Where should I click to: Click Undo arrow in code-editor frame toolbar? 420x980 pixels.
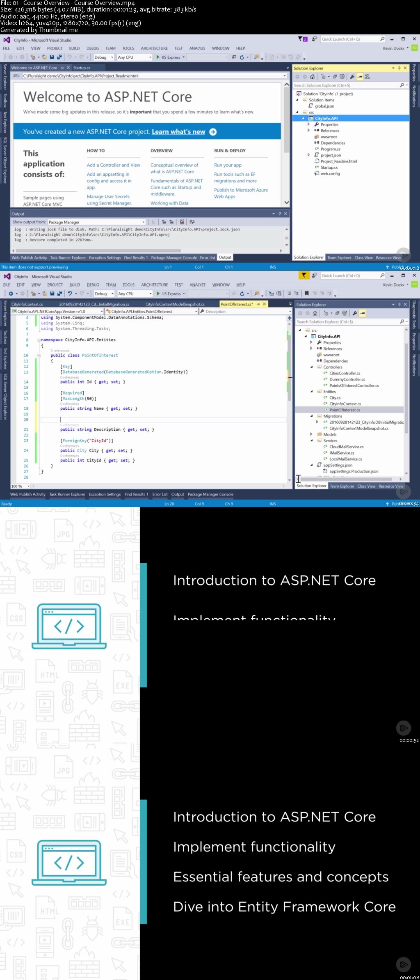click(x=70, y=294)
